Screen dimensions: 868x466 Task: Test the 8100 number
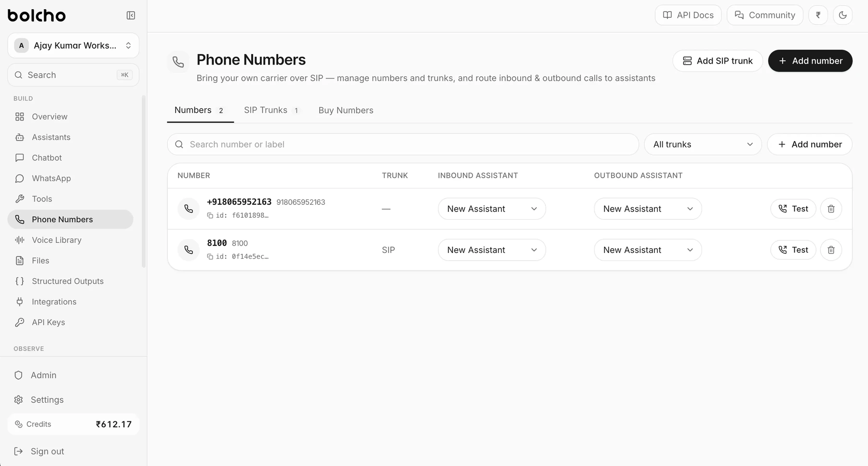click(793, 250)
